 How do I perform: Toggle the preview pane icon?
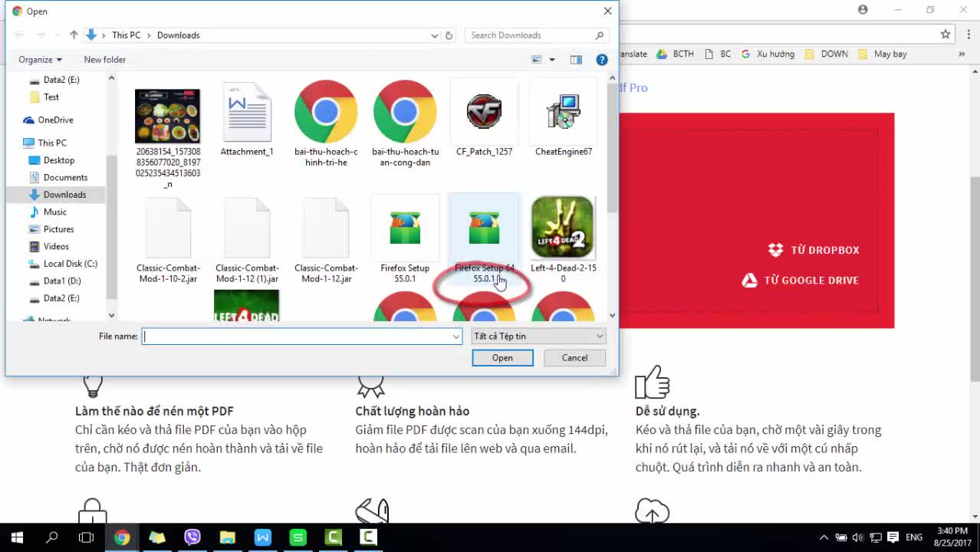point(576,60)
